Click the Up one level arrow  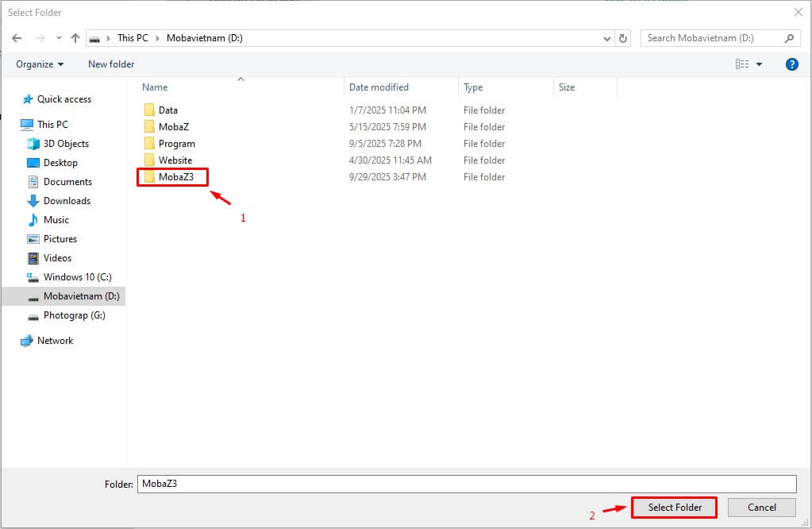(x=75, y=38)
